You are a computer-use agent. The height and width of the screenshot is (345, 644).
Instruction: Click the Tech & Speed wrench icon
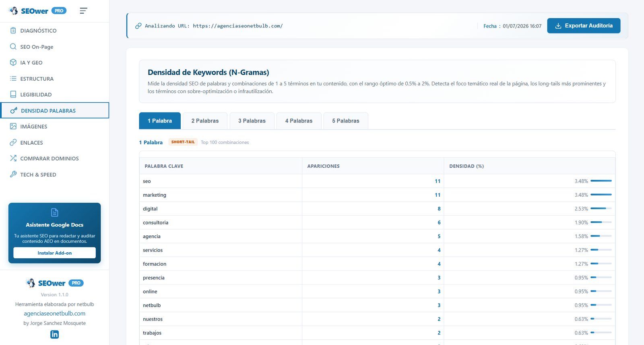click(13, 175)
